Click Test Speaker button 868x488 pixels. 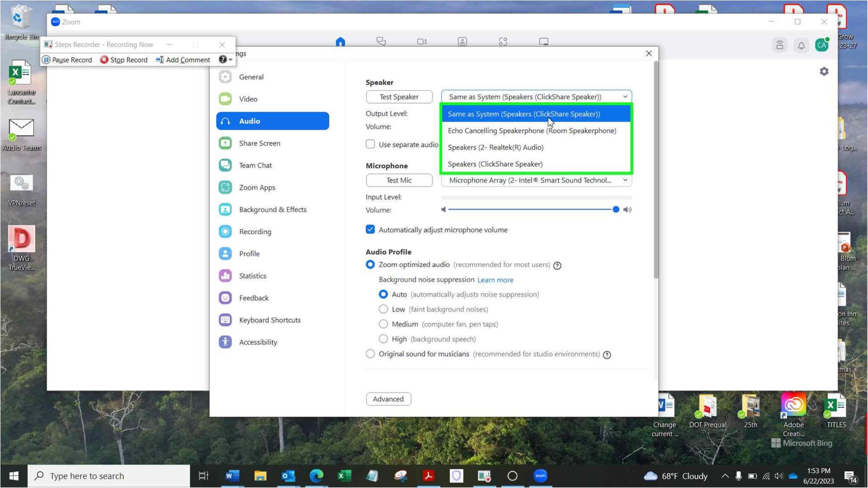click(399, 97)
